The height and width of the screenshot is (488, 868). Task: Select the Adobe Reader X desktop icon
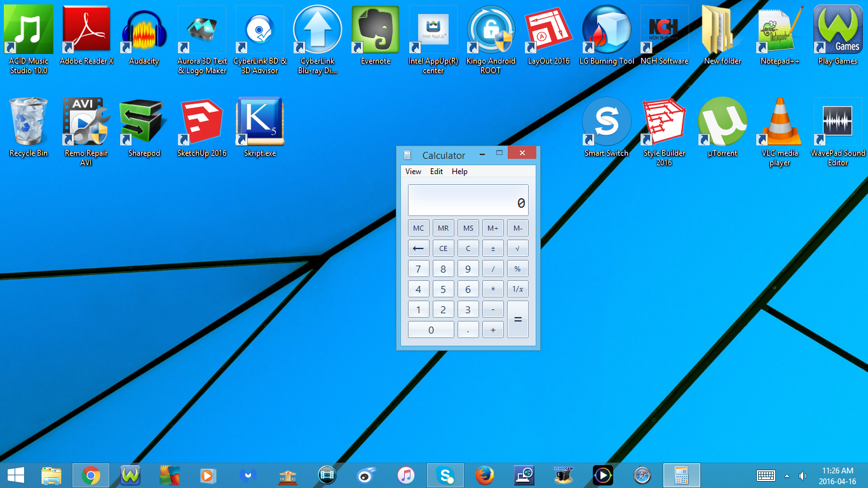click(86, 30)
